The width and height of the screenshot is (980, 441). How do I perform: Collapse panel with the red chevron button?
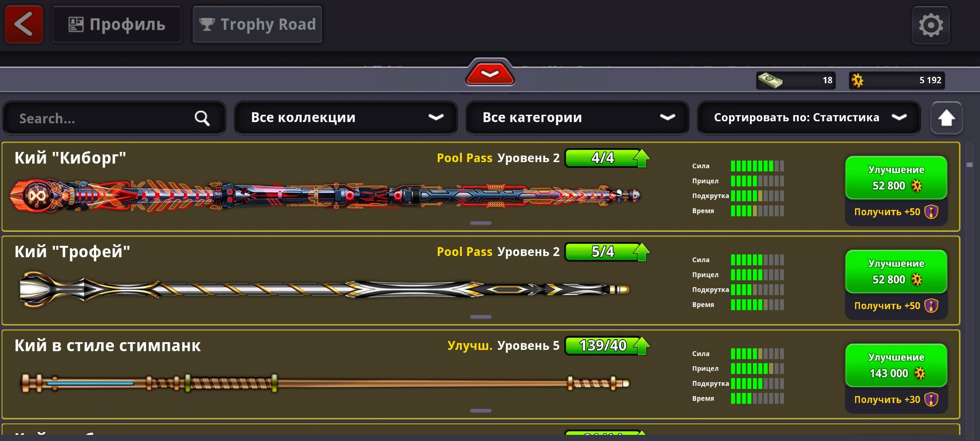point(490,73)
